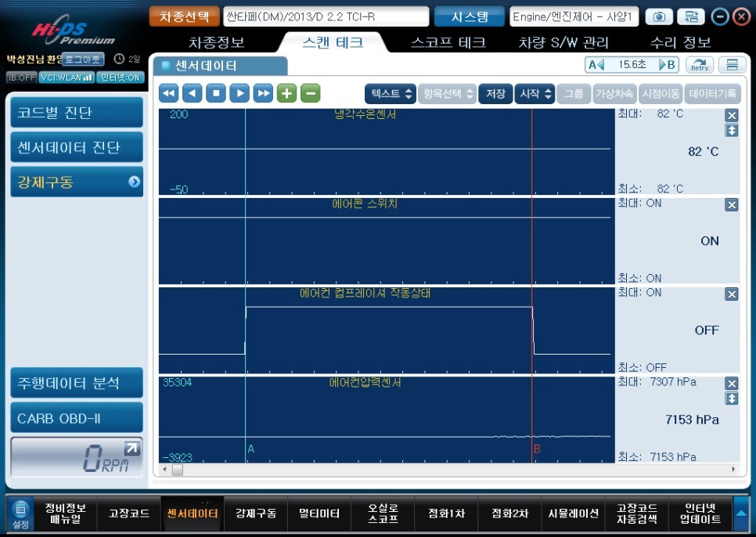Image resolution: width=756 pixels, height=537 pixels.
Task: Open the 시작 start dropdown
Action: click(x=535, y=93)
